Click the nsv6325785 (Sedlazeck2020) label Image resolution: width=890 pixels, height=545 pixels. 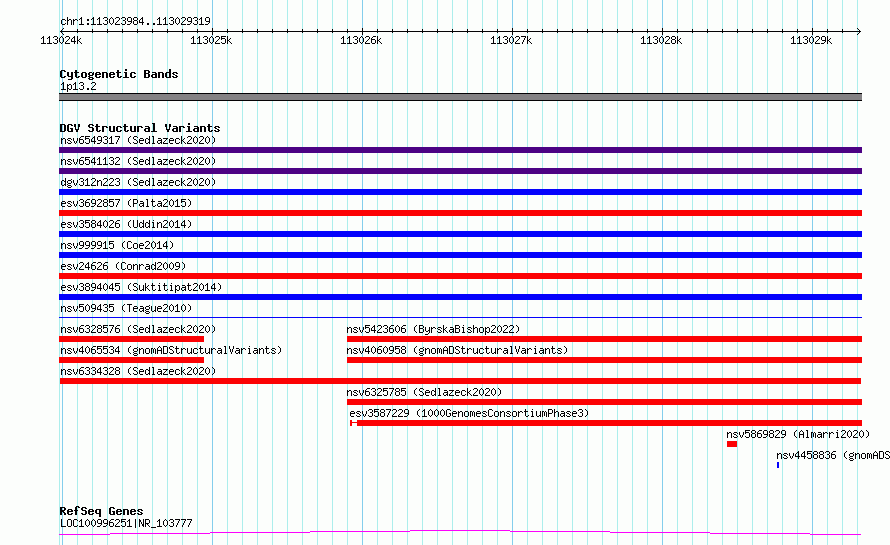pyautogui.click(x=424, y=392)
